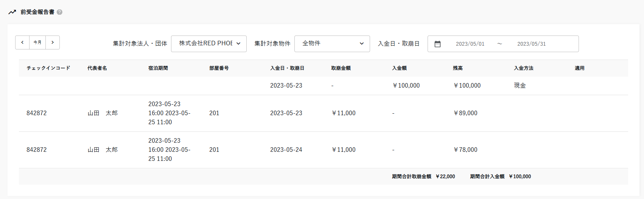
Task: Select the 現金 deposit row
Action: pos(520,86)
